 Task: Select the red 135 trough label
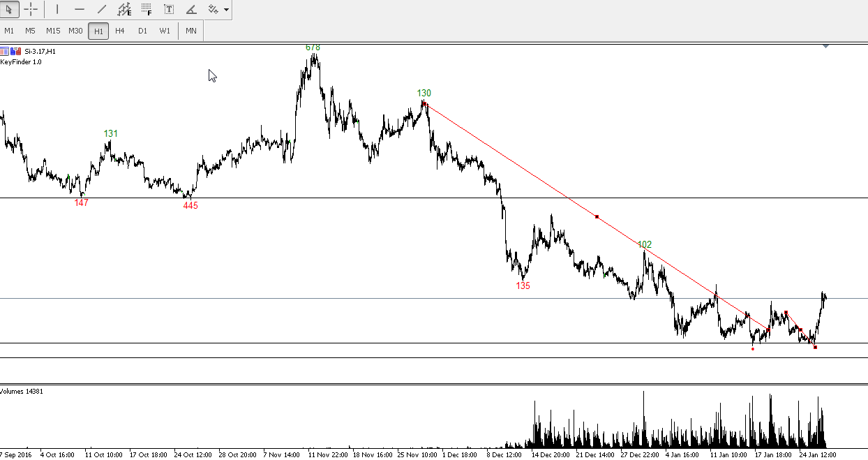click(523, 285)
